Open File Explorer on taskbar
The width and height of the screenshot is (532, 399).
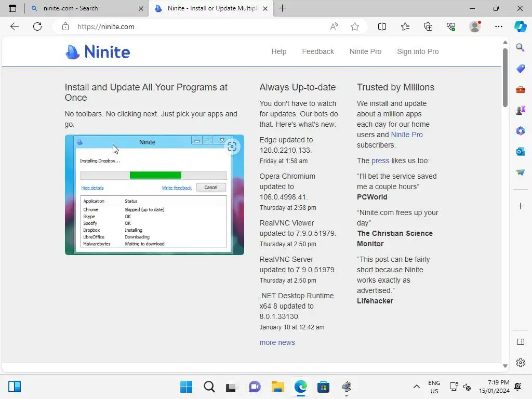(277, 387)
